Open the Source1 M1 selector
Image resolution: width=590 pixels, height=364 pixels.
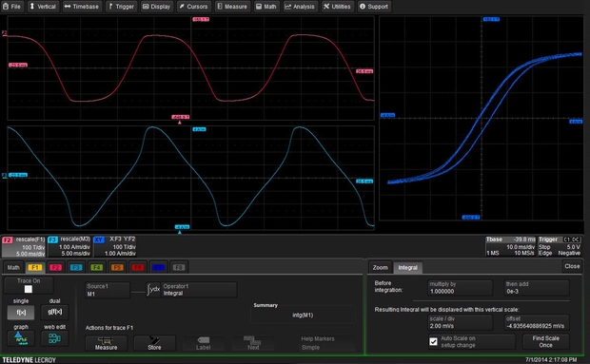(x=108, y=290)
